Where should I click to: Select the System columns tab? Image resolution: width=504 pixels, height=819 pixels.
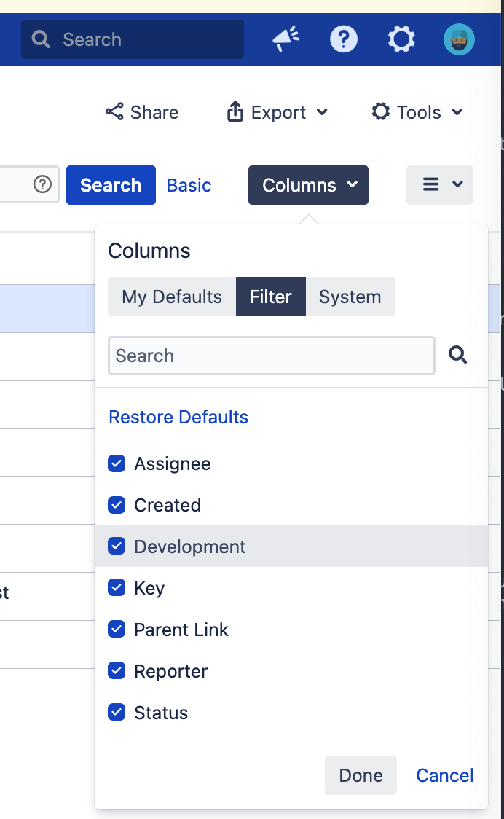tap(350, 297)
